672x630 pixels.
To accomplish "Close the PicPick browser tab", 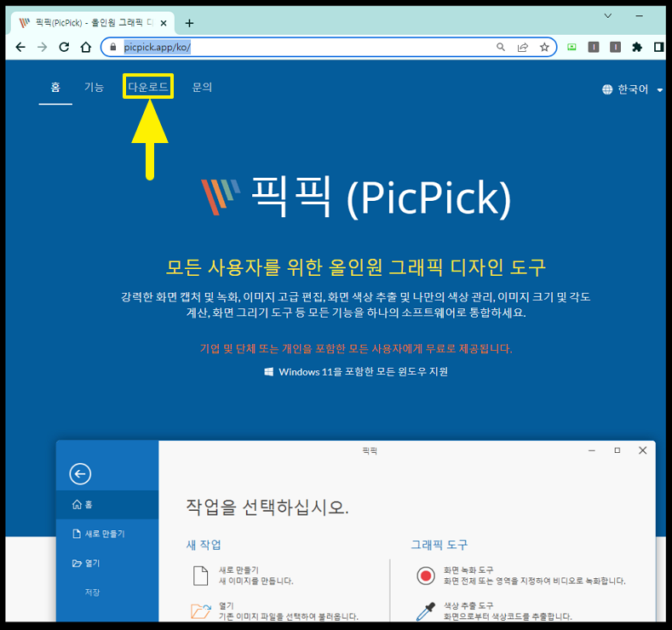I will [164, 23].
